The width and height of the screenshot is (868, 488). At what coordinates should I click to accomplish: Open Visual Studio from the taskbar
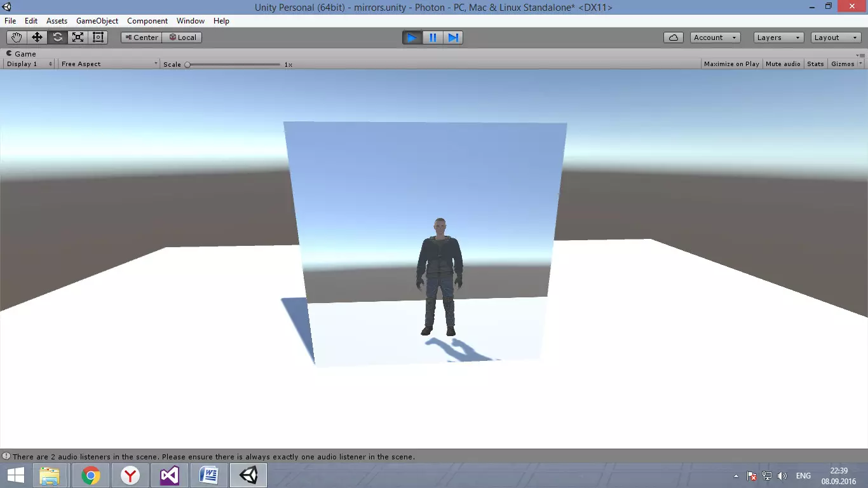pyautogui.click(x=170, y=475)
